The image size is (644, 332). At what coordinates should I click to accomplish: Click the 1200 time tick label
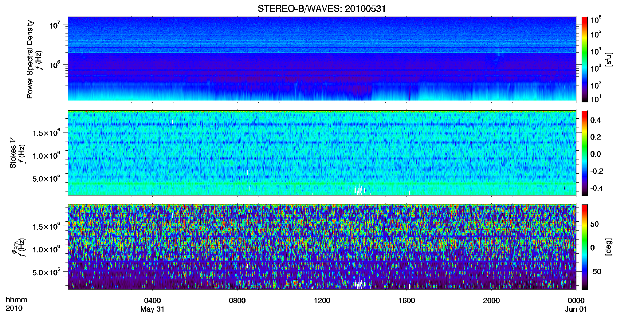point(322,300)
